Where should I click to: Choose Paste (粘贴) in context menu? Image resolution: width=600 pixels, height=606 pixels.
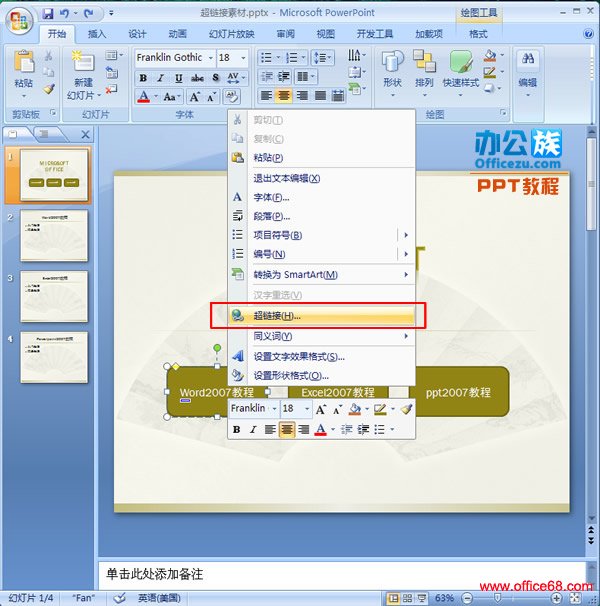[x=322, y=158]
